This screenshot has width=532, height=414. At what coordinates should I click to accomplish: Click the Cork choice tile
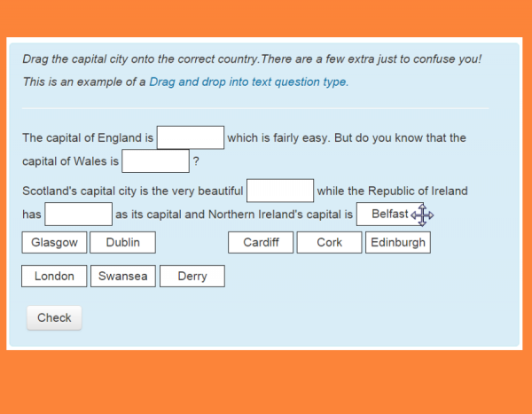pyautogui.click(x=329, y=243)
